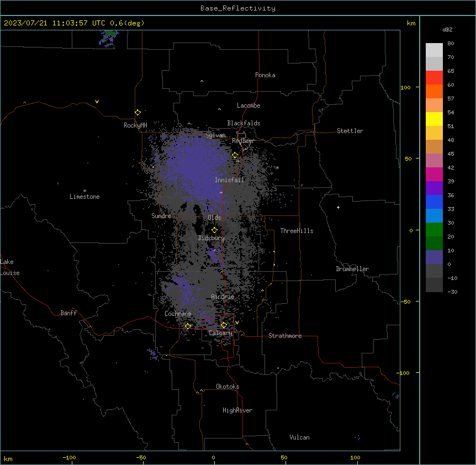Click the -50 tick on the horizontal axis
476x465 pixels.
pos(141,457)
